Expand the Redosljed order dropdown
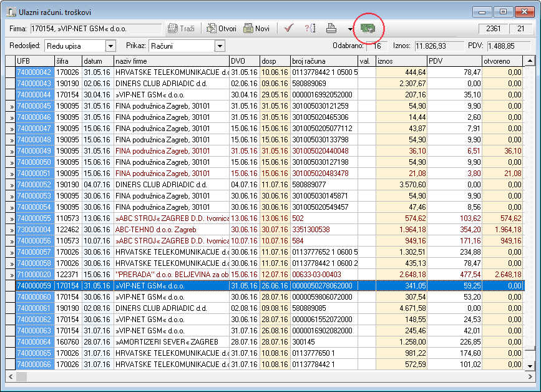Image resolution: width=541 pixels, height=392 pixels. 110,46
